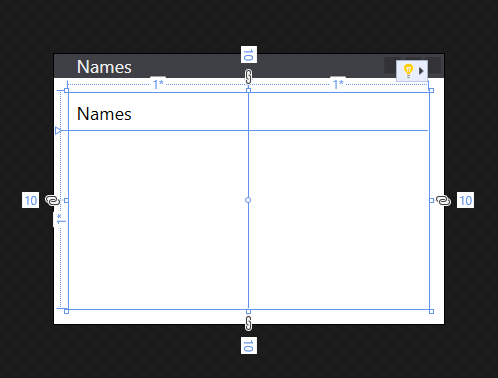
Task: Click the Names text in the window title bar
Action: click(104, 67)
